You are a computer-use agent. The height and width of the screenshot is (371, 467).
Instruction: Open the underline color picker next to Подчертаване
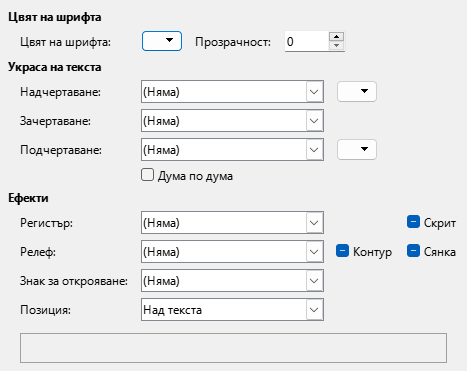pyautogui.click(x=357, y=149)
